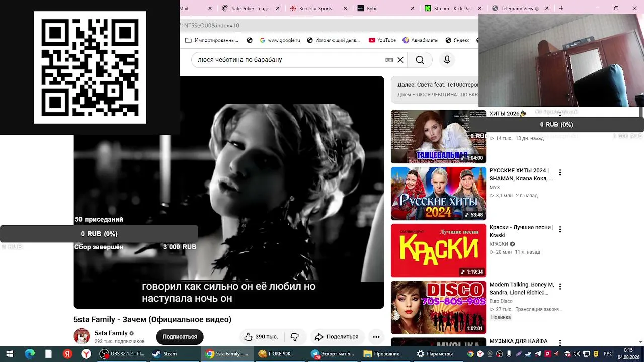Open the www.google.ru bookmark
Screen dimensions: 644x362
[280, 40]
